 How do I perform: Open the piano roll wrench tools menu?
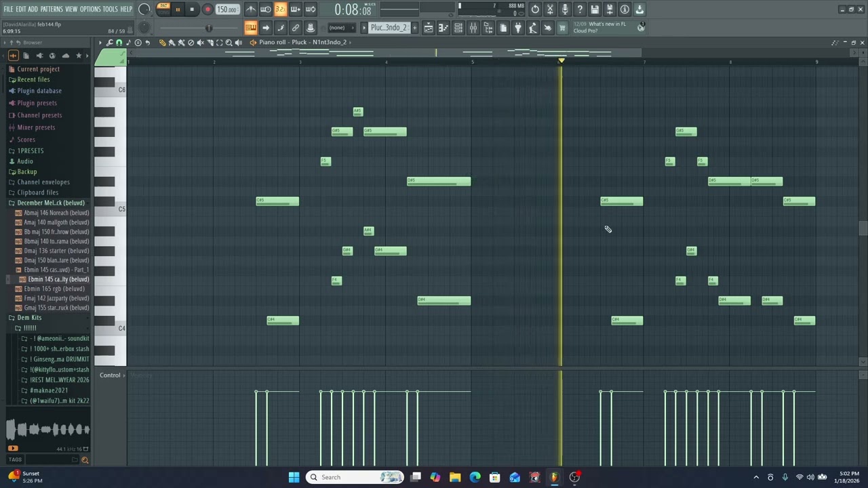click(110, 42)
